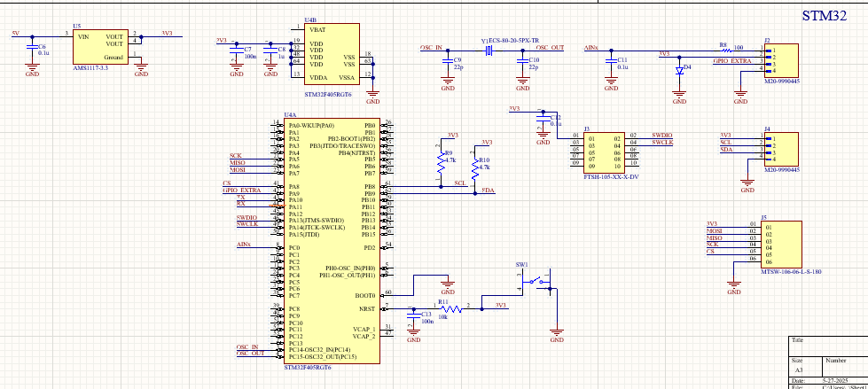The width and height of the screenshot is (868, 389).
Task: Click the STM32 sheet title text
Action: (x=825, y=15)
